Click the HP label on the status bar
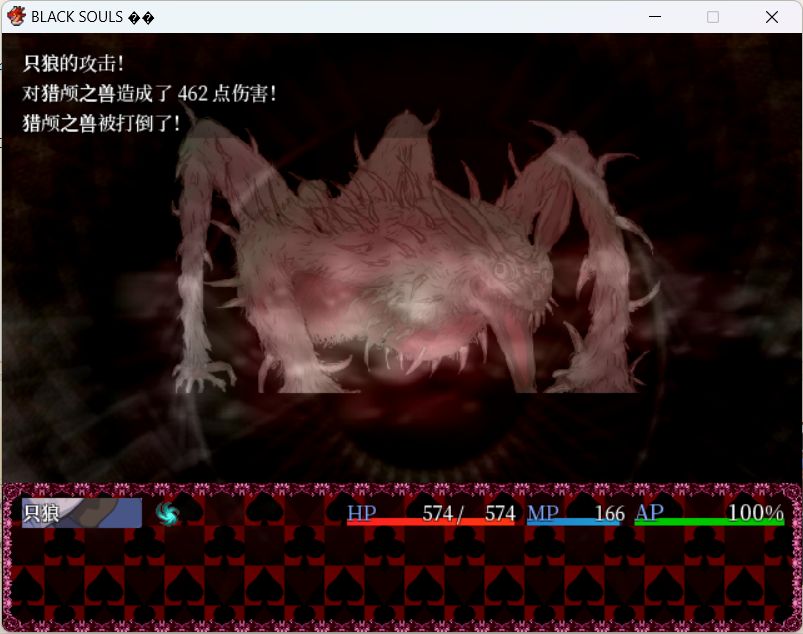 pos(363,512)
